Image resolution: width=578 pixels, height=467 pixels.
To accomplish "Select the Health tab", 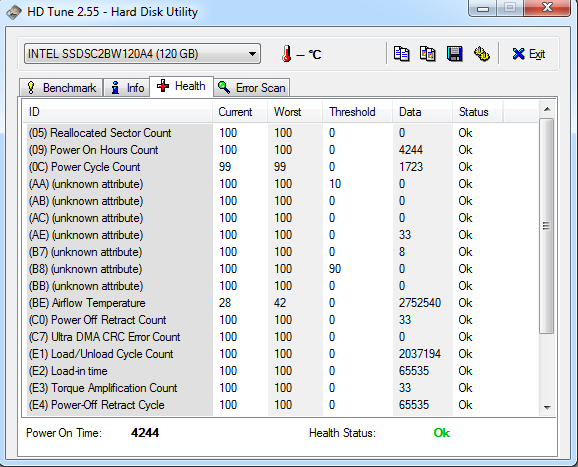I will point(181,86).
